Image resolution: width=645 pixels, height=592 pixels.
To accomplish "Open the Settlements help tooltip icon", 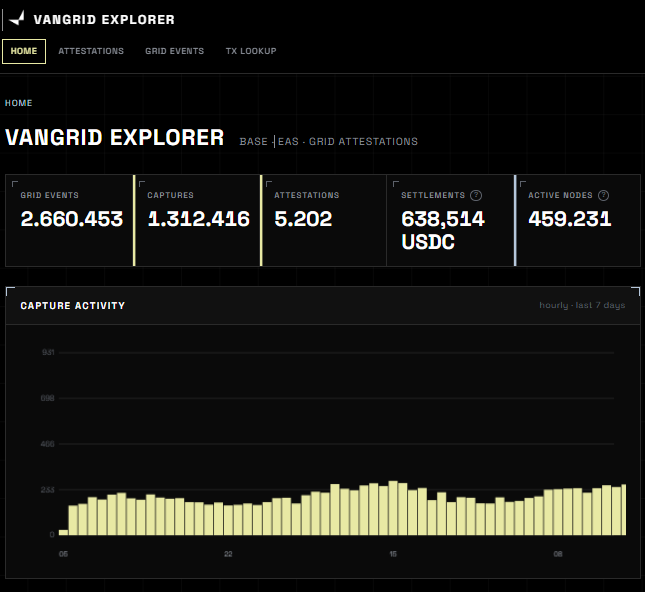I will (x=476, y=195).
